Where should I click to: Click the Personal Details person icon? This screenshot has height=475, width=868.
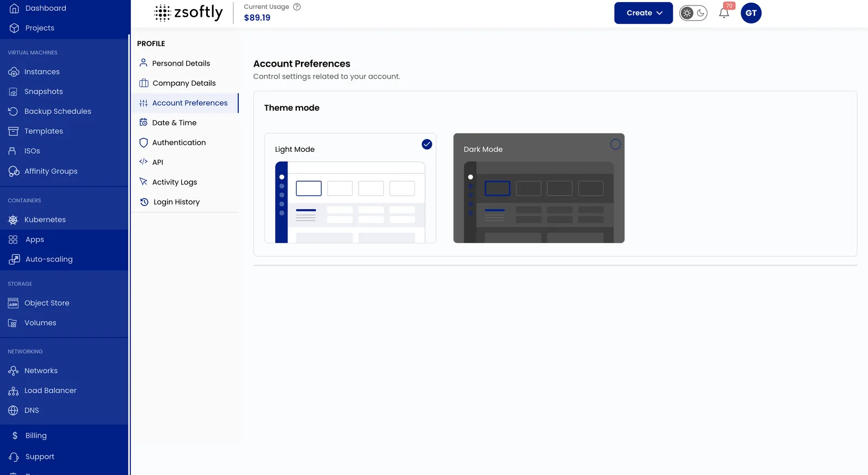coord(143,63)
